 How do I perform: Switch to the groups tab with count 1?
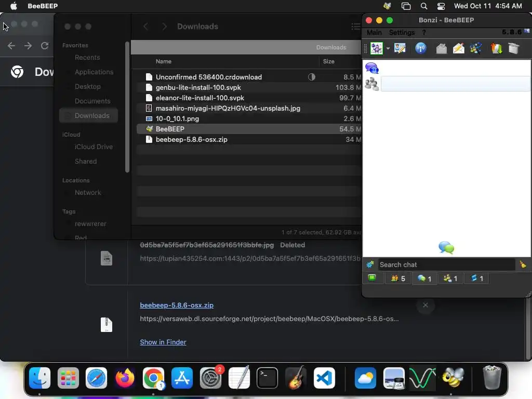(450, 278)
